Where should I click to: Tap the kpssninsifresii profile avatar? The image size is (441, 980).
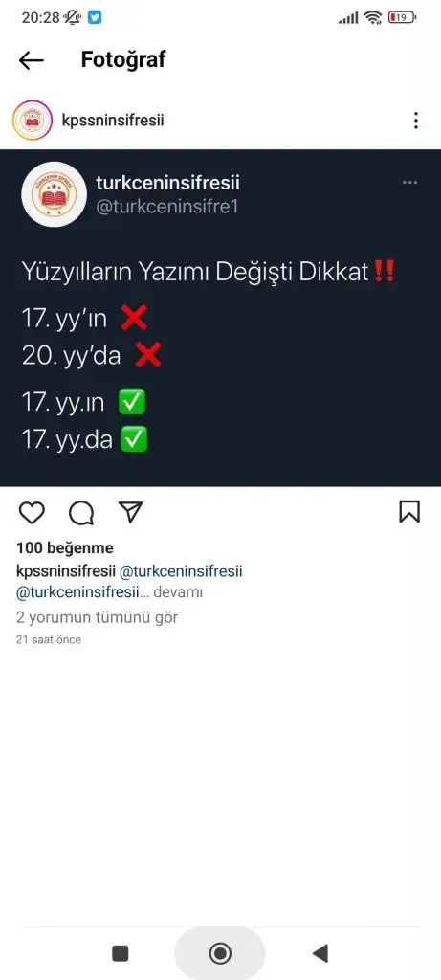coord(33,120)
